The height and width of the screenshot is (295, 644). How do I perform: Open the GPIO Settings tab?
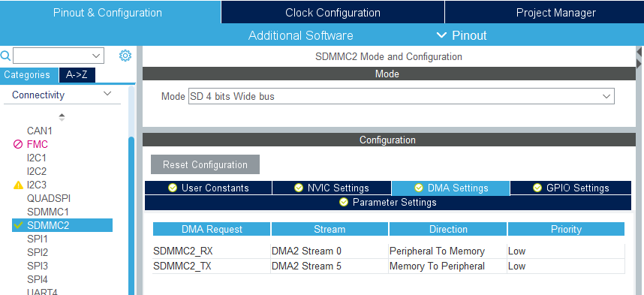click(570, 188)
